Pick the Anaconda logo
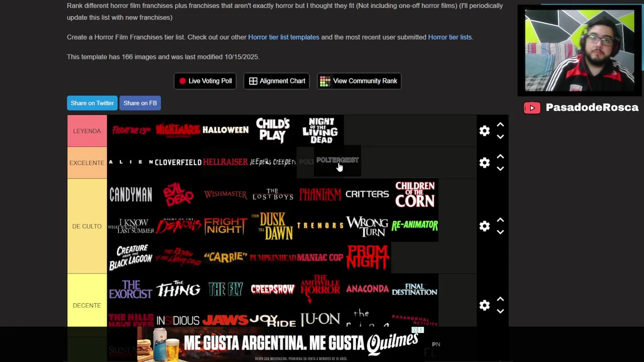 click(x=367, y=290)
